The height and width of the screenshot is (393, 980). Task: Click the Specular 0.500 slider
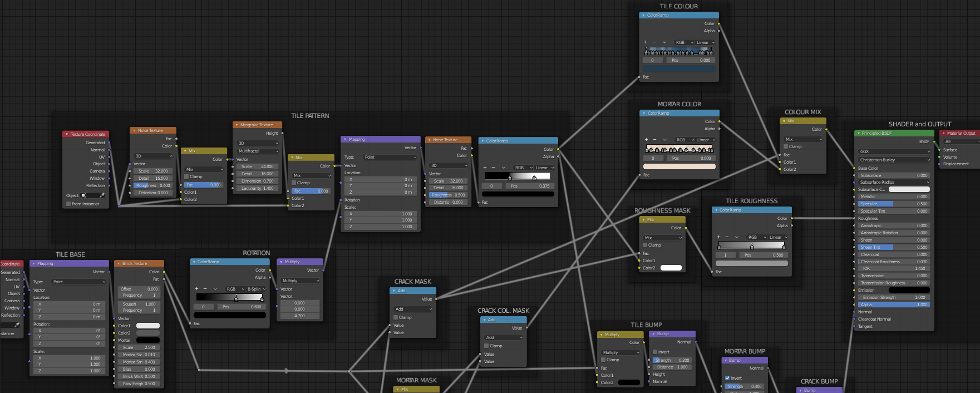pyautogui.click(x=894, y=204)
